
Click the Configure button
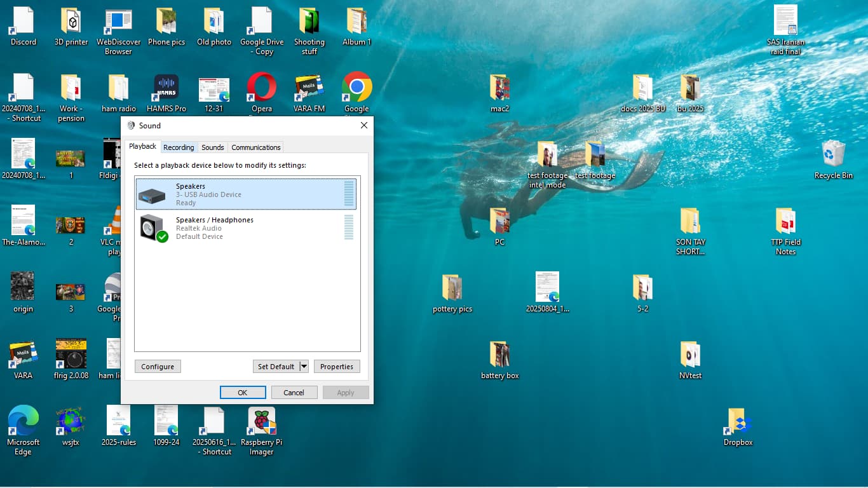(158, 367)
